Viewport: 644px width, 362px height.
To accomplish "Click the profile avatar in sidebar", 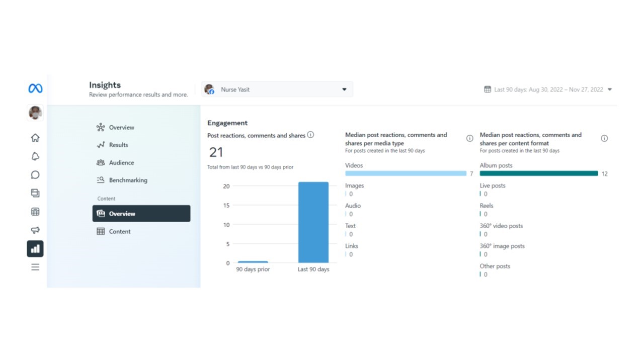I will (35, 113).
